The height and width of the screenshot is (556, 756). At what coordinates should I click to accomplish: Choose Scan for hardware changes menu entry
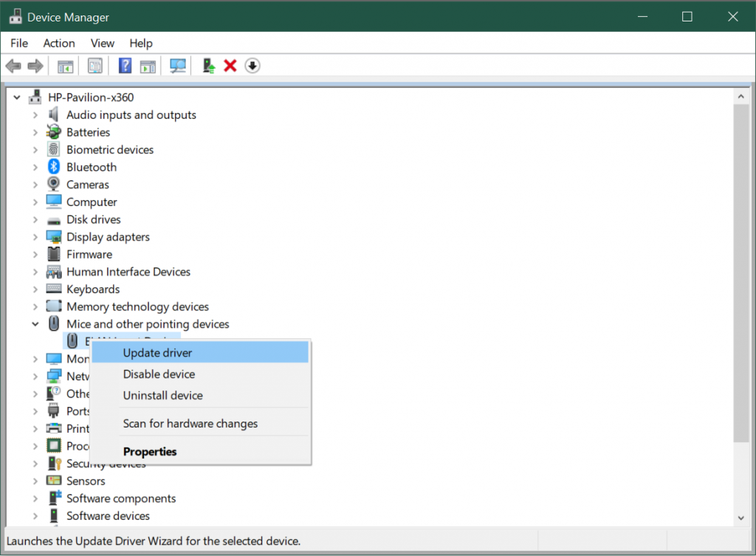pyautogui.click(x=199, y=423)
